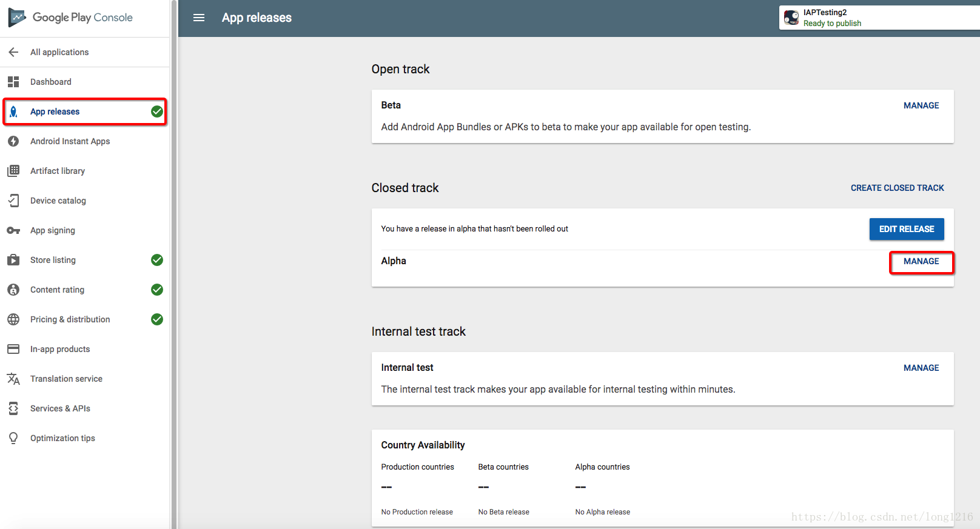Click the Beta countries label
This screenshot has height=529, width=980.
click(x=503, y=467)
